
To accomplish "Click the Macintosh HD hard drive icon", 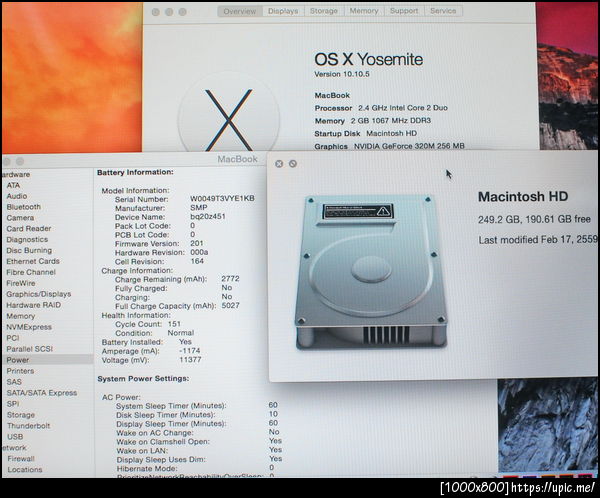I will [x=370, y=273].
